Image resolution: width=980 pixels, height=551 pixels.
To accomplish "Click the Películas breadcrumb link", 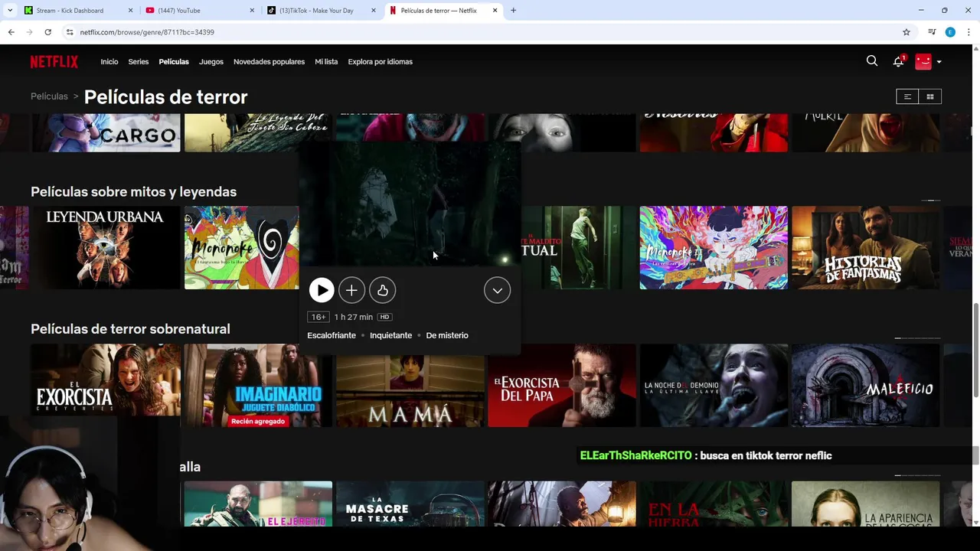I will point(49,96).
